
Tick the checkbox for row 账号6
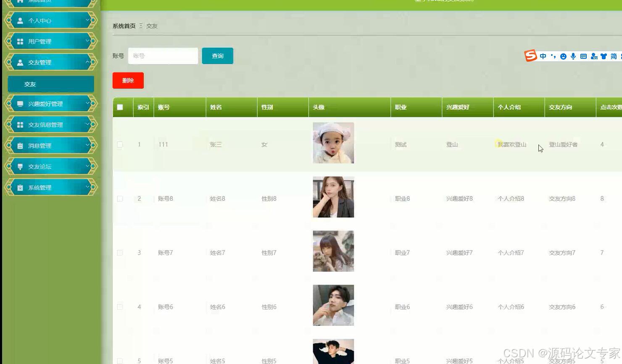(120, 307)
